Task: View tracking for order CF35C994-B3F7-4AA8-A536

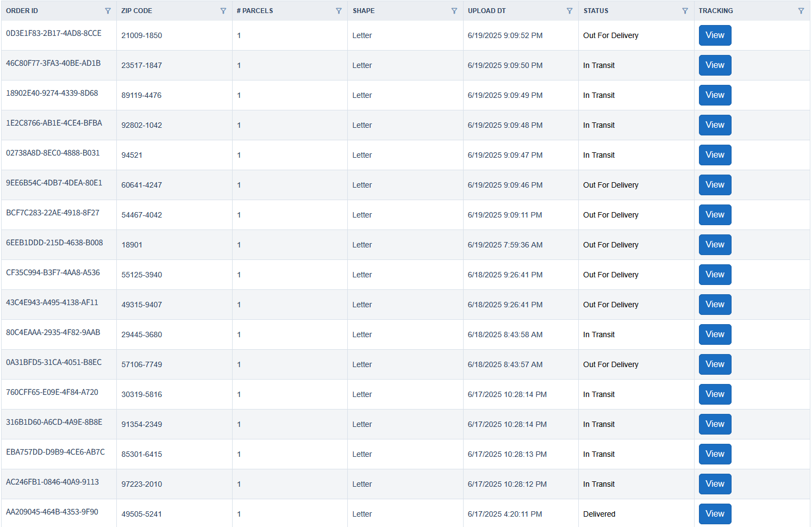Action: [x=715, y=275]
